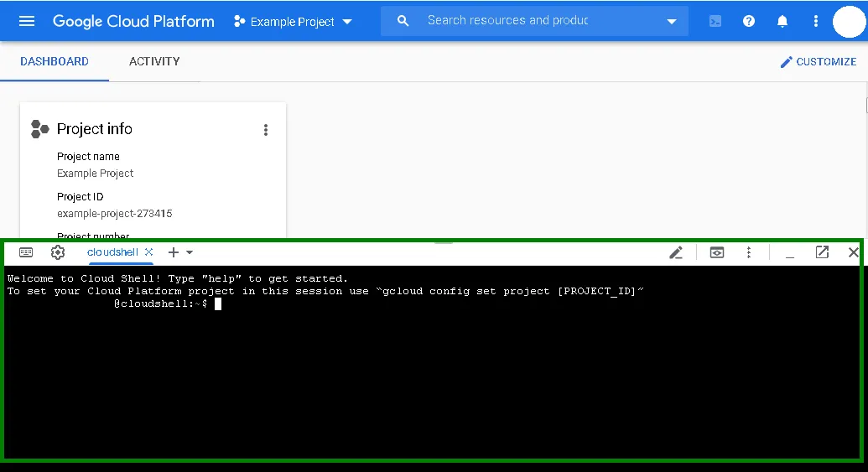Click the Cloud Shell panel resize handle

444,241
